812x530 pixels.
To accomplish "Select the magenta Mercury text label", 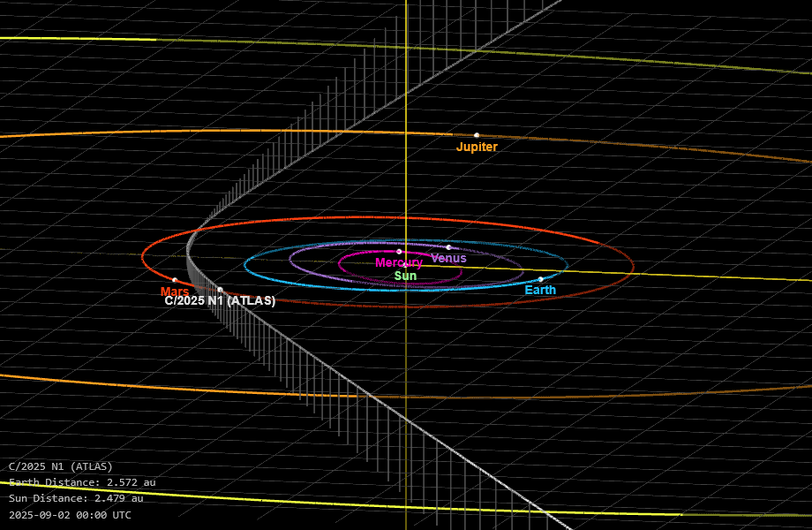I will pyautogui.click(x=399, y=262).
